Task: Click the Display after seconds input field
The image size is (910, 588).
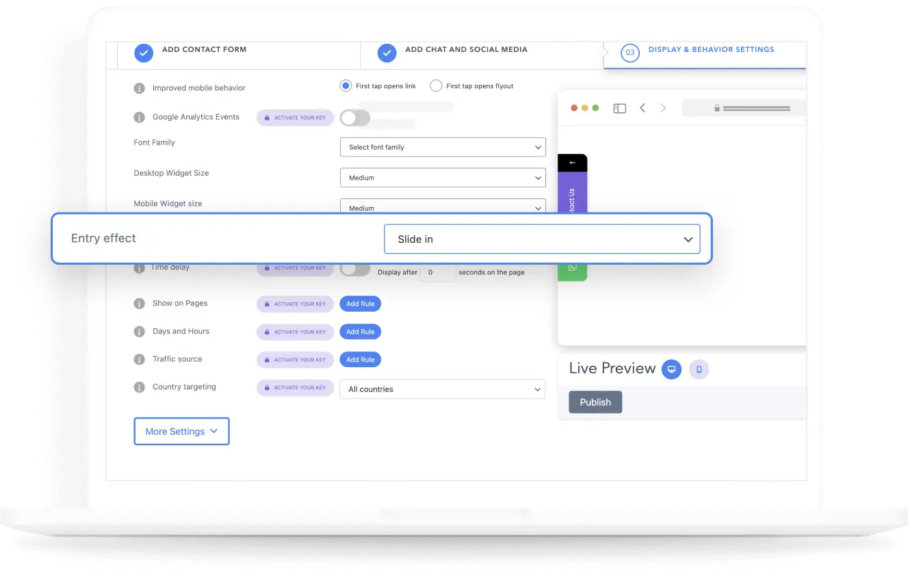Action: tap(438, 273)
